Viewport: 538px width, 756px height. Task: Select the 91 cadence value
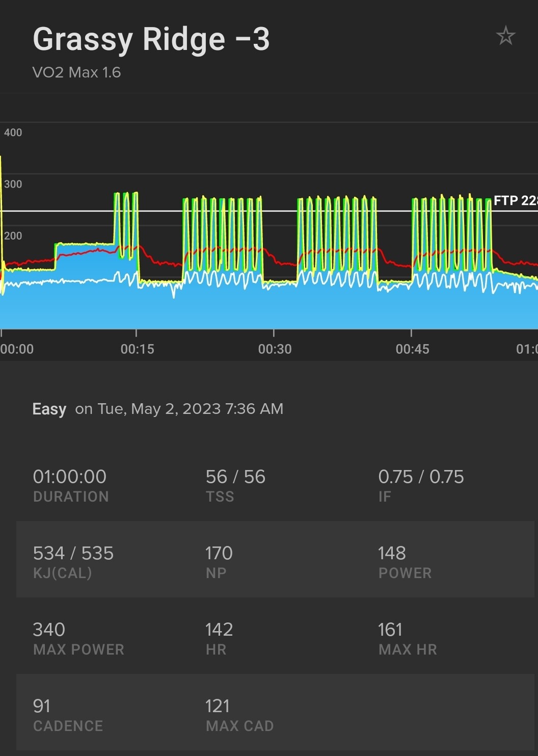coord(42,706)
